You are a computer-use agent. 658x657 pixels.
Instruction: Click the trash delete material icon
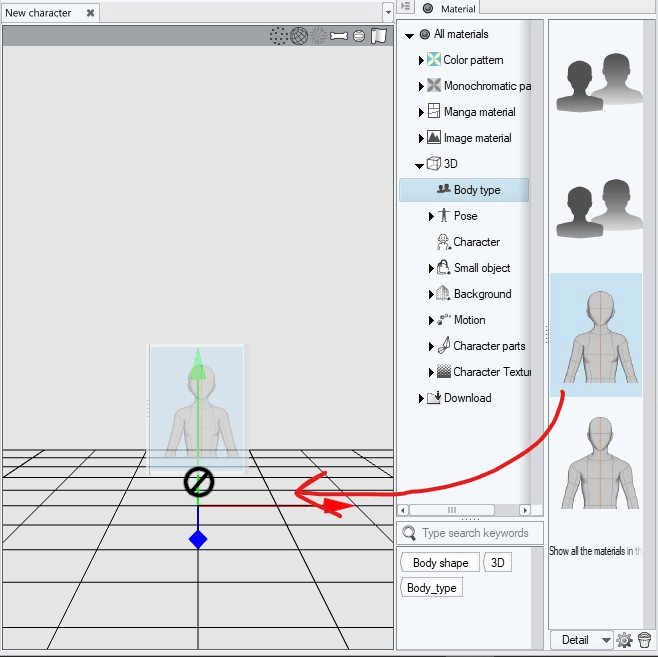pos(644,640)
